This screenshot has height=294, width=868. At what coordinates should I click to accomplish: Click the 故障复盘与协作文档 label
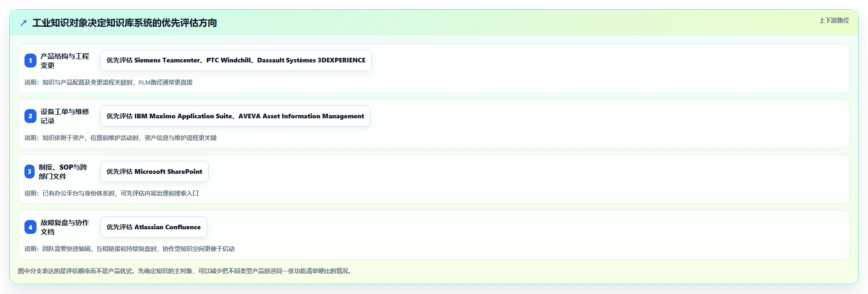click(x=65, y=227)
